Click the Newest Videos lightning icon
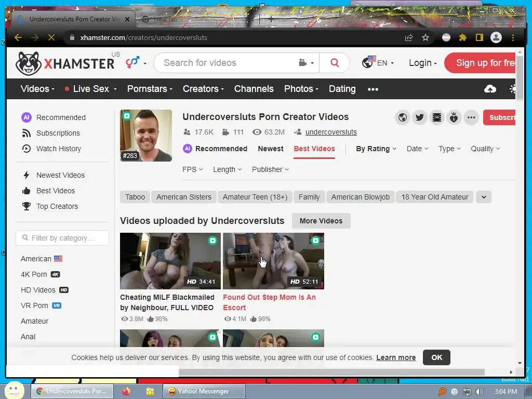This screenshot has width=532, height=399. pos(26,175)
